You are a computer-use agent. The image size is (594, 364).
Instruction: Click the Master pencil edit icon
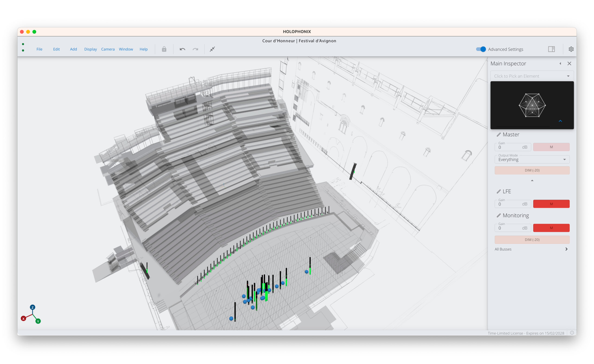(x=499, y=135)
